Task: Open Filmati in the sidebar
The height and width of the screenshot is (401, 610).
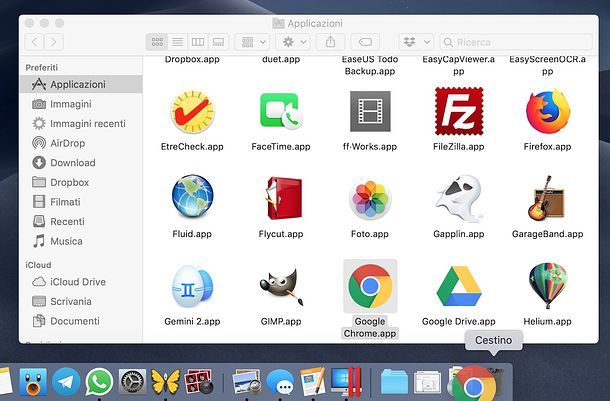Action: (x=81, y=202)
